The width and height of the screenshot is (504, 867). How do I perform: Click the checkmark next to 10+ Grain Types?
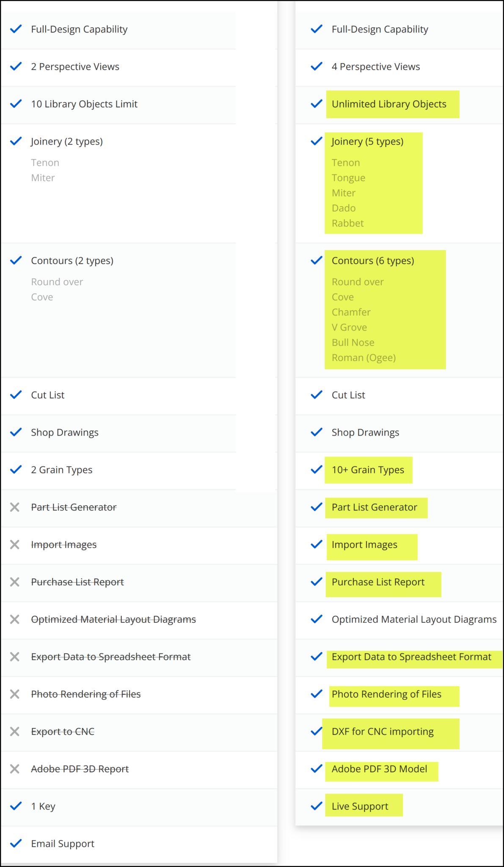point(317,469)
